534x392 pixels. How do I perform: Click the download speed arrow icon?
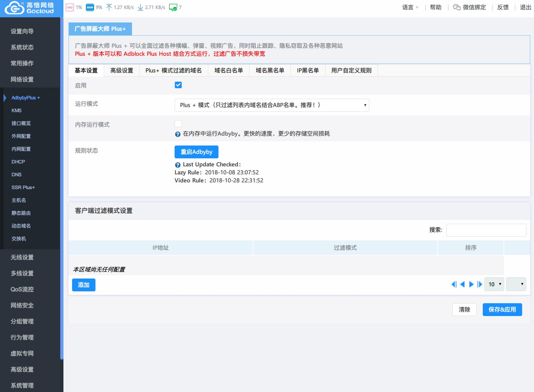pyautogui.click(x=140, y=7)
